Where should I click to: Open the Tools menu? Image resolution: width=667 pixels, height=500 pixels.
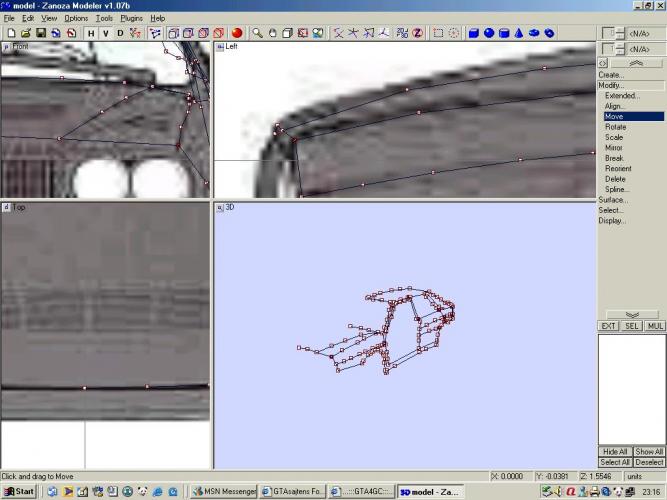pos(104,18)
